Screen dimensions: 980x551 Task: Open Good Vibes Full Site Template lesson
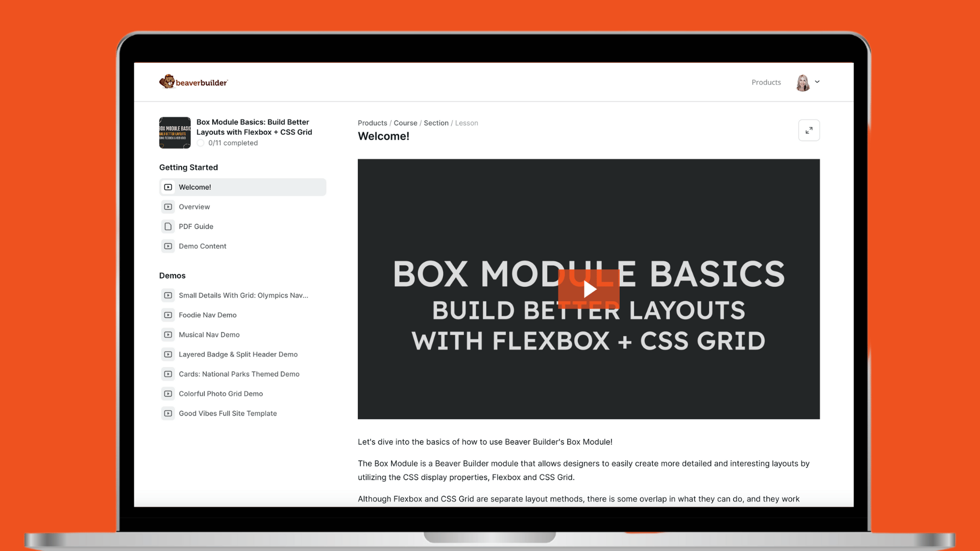coord(228,413)
